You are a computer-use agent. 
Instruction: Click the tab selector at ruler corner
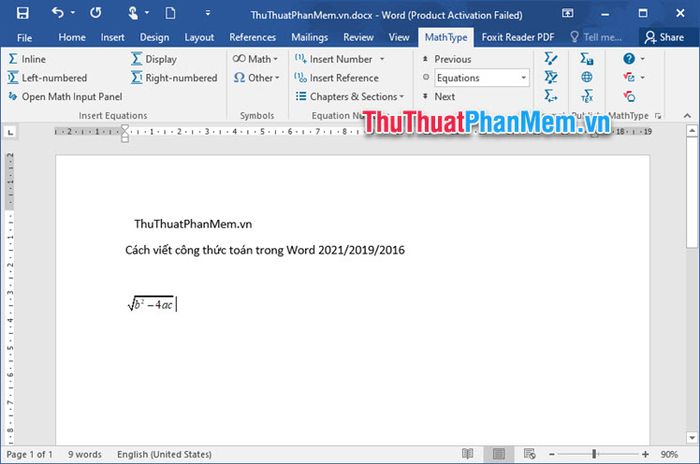(x=10, y=132)
